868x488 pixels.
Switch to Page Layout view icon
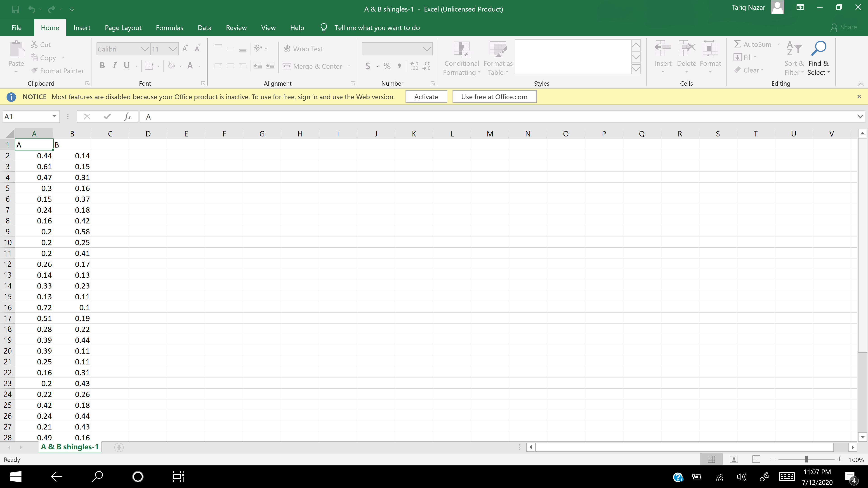coord(734,459)
